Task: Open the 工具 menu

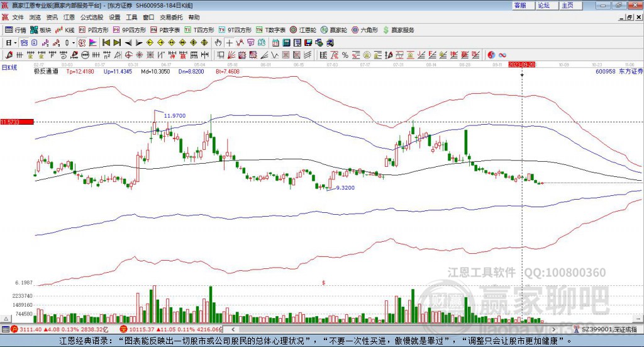Action: point(131,17)
